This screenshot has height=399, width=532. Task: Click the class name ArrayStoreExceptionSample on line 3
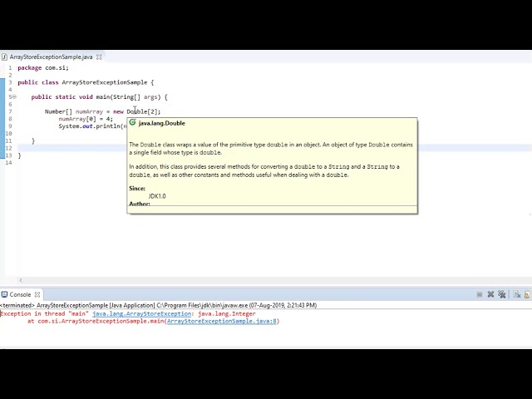tap(105, 82)
